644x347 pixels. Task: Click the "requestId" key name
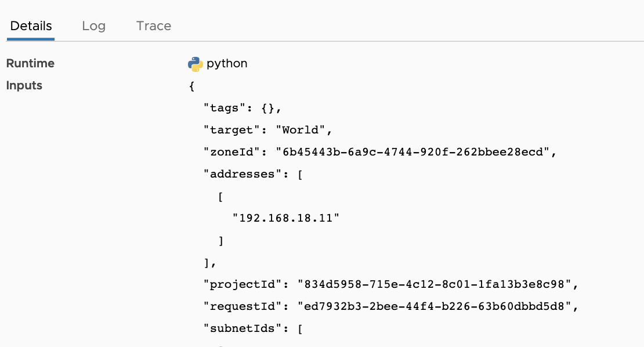pos(243,306)
